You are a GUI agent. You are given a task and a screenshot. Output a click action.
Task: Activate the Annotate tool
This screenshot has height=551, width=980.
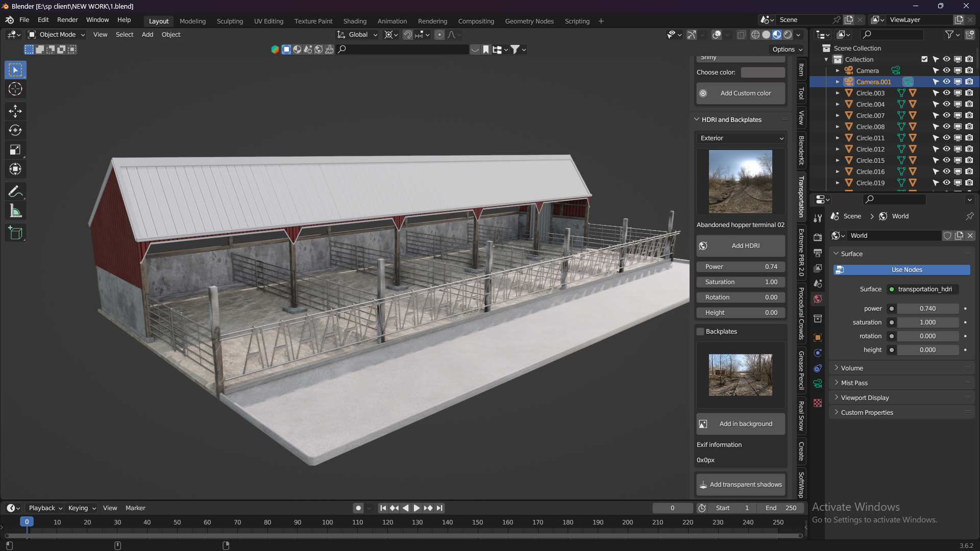click(15, 191)
